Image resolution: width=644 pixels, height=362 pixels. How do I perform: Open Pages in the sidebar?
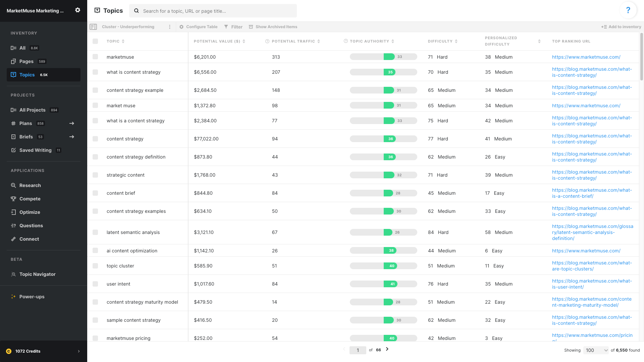(44, 61)
